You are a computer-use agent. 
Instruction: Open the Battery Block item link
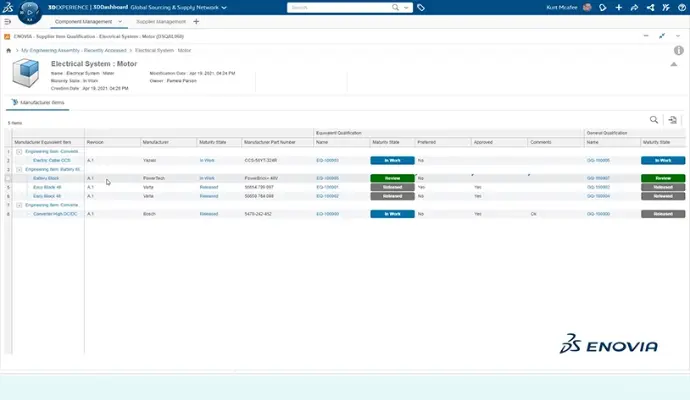(x=46, y=178)
